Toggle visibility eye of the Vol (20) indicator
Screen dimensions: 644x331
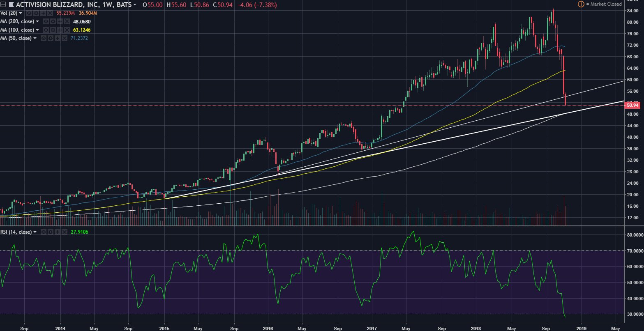point(30,13)
